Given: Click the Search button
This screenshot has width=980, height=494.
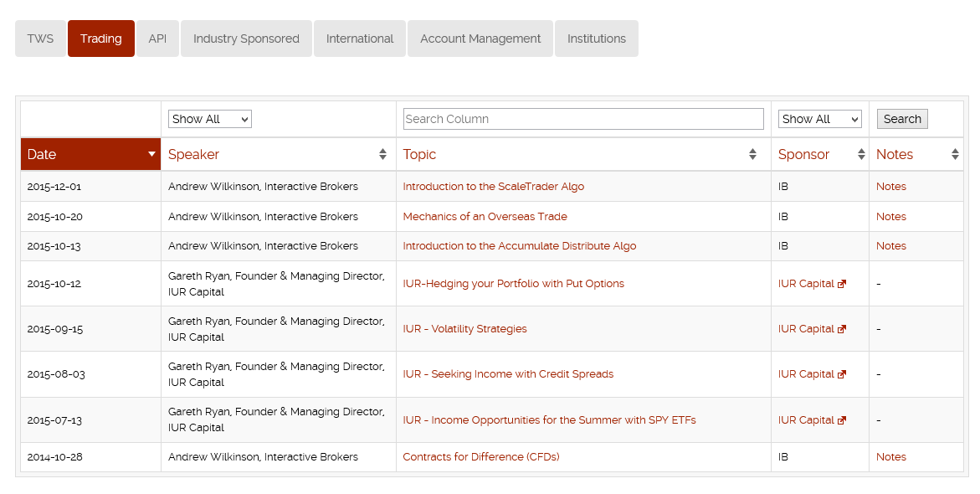Looking at the screenshot, I should (x=902, y=119).
